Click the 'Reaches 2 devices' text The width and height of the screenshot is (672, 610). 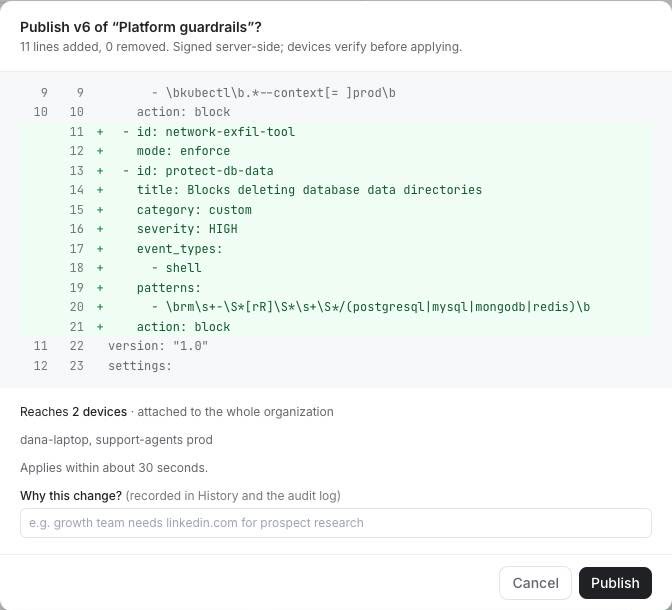73,412
